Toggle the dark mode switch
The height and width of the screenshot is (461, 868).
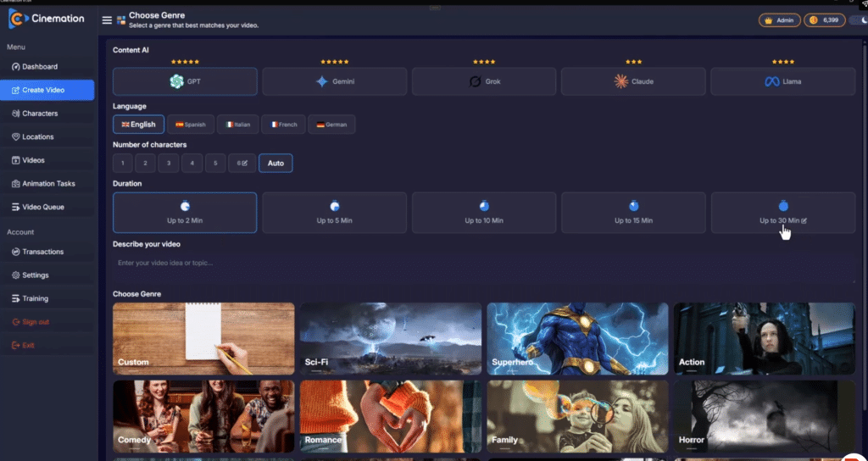858,20
